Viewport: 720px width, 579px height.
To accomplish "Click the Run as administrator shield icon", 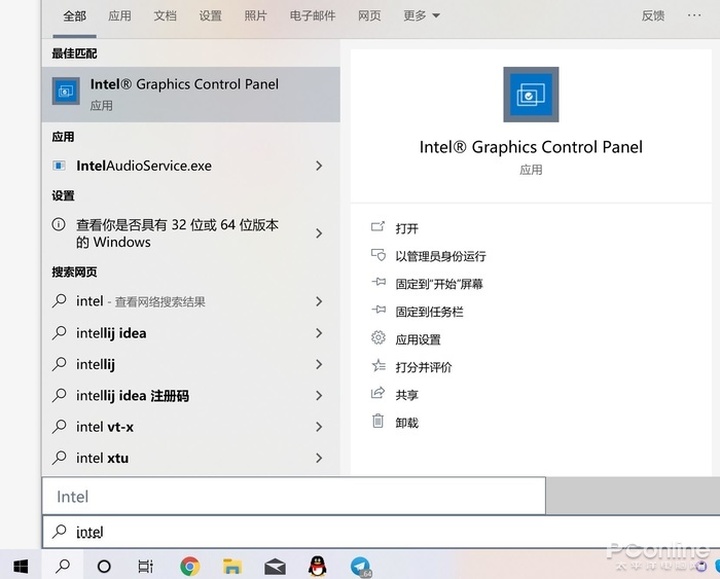I will pyautogui.click(x=378, y=255).
